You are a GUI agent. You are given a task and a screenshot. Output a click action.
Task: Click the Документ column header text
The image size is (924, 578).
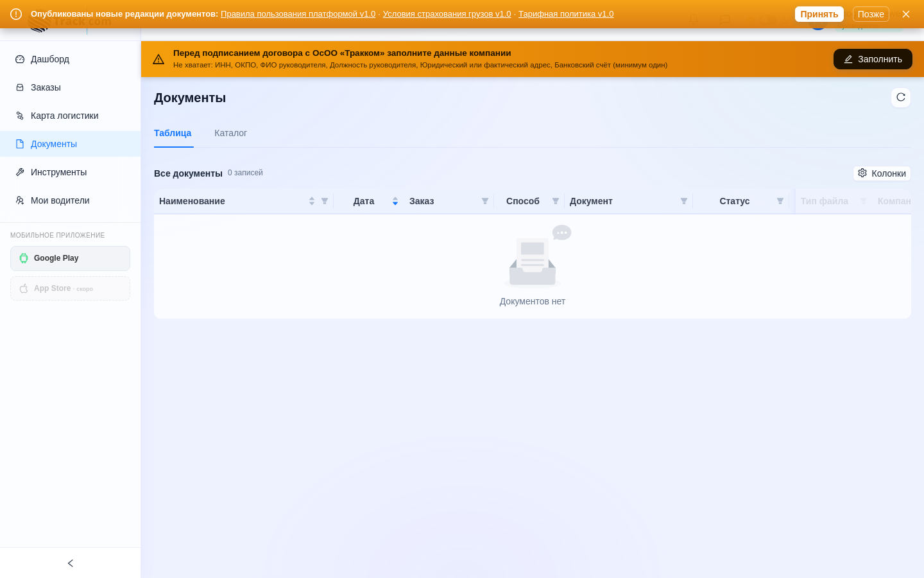click(591, 201)
